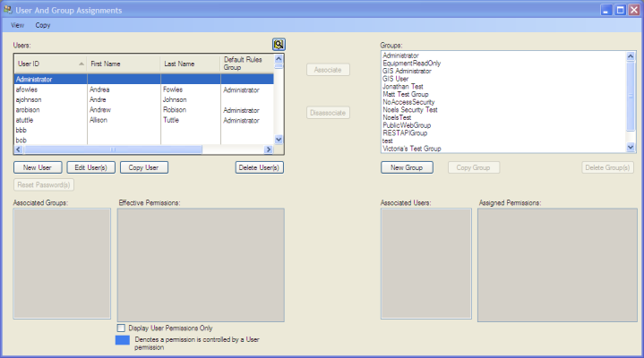
Task: Click the Last Name column header
Action: pos(190,64)
